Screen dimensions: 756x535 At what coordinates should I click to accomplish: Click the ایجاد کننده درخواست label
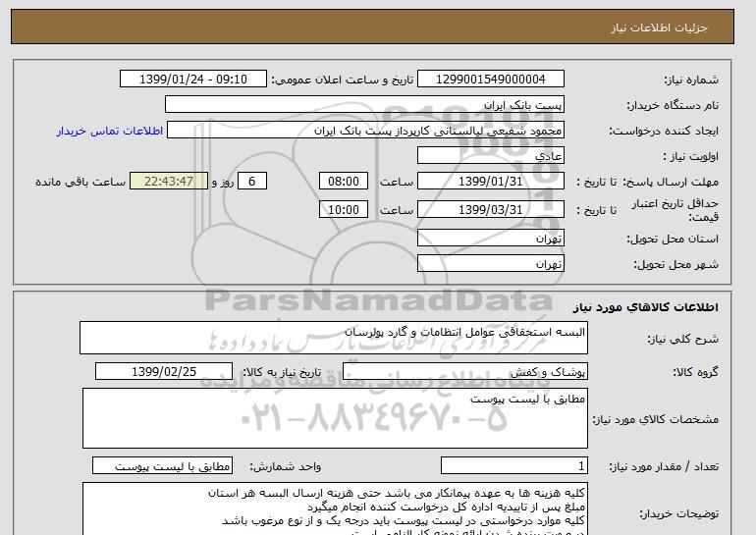(x=664, y=132)
